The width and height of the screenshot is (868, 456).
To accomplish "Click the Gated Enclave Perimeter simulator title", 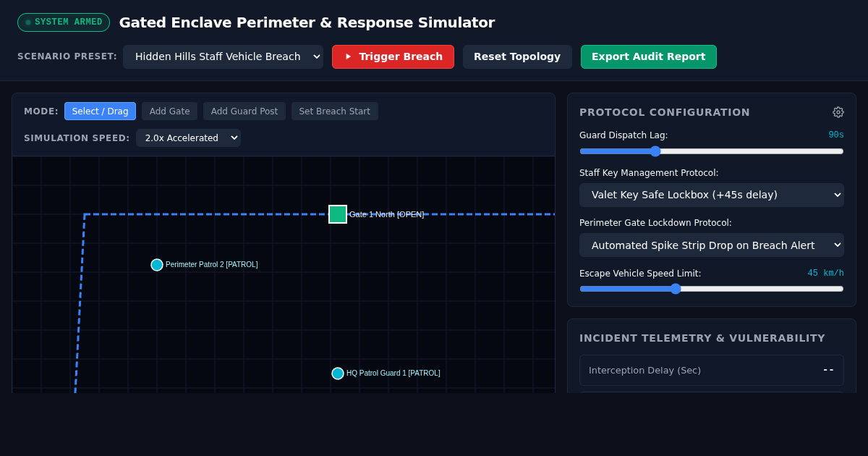I will coord(307,22).
